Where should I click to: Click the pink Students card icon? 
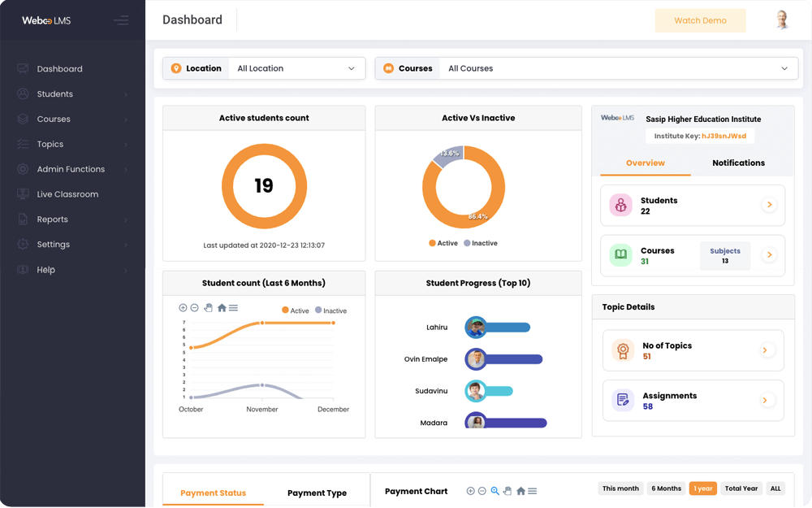click(x=620, y=206)
